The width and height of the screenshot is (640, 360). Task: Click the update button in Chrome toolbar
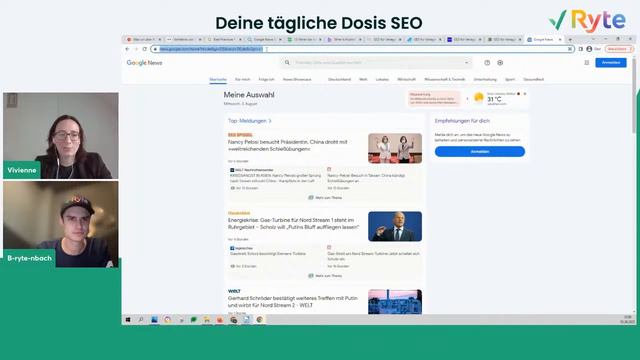point(618,49)
